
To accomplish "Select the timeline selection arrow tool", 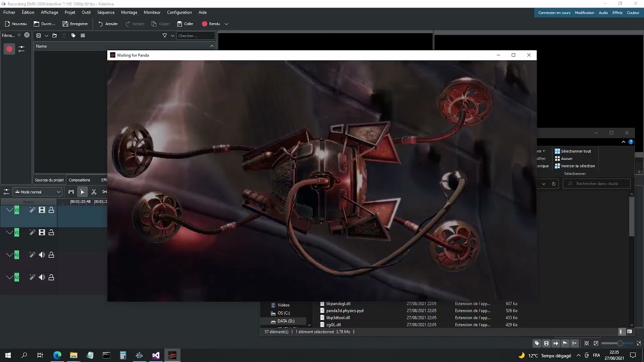I will click(82, 192).
